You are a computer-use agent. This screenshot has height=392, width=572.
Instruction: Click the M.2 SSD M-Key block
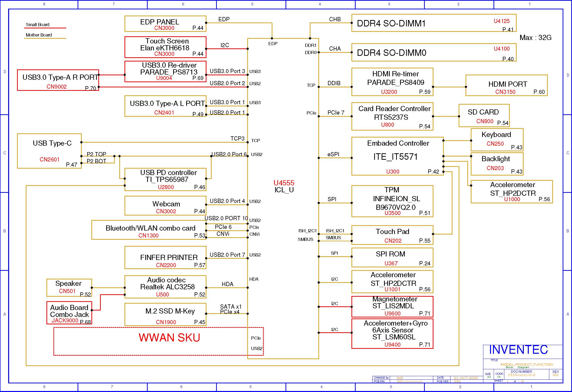point(165,314)
